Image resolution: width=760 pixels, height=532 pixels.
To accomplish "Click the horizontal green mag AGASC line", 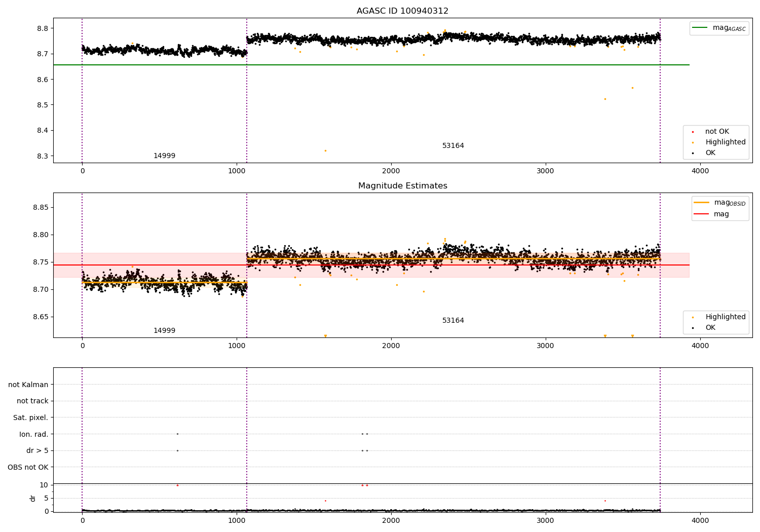I will pos(371,65).
